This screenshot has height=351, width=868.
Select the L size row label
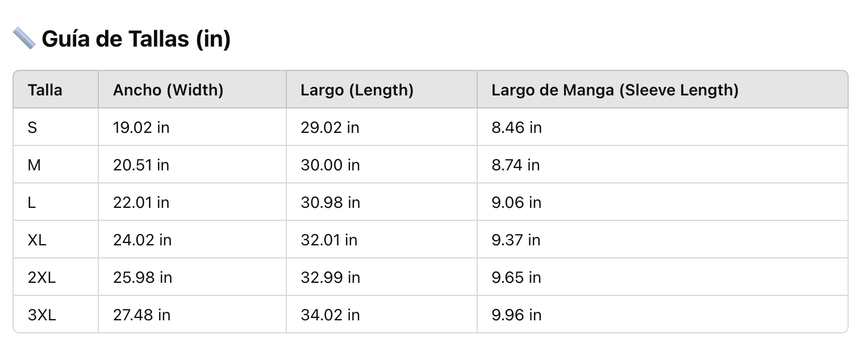32,202
